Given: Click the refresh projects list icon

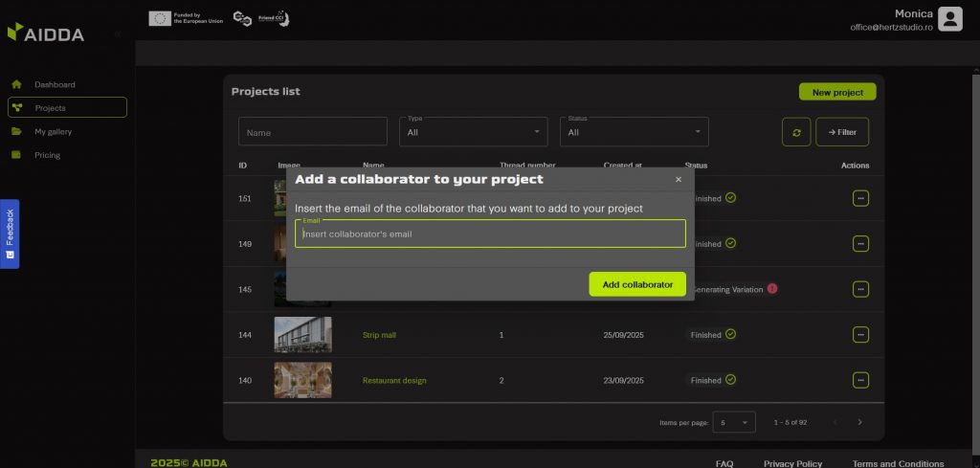Looking at the screenshot, I should 796,132.
